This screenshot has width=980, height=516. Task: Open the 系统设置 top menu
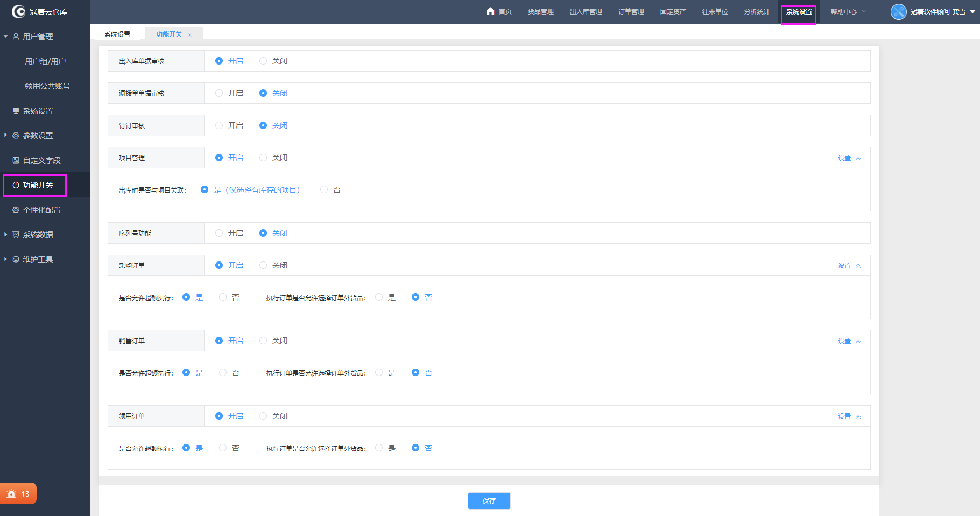click(x=799, y=12)
